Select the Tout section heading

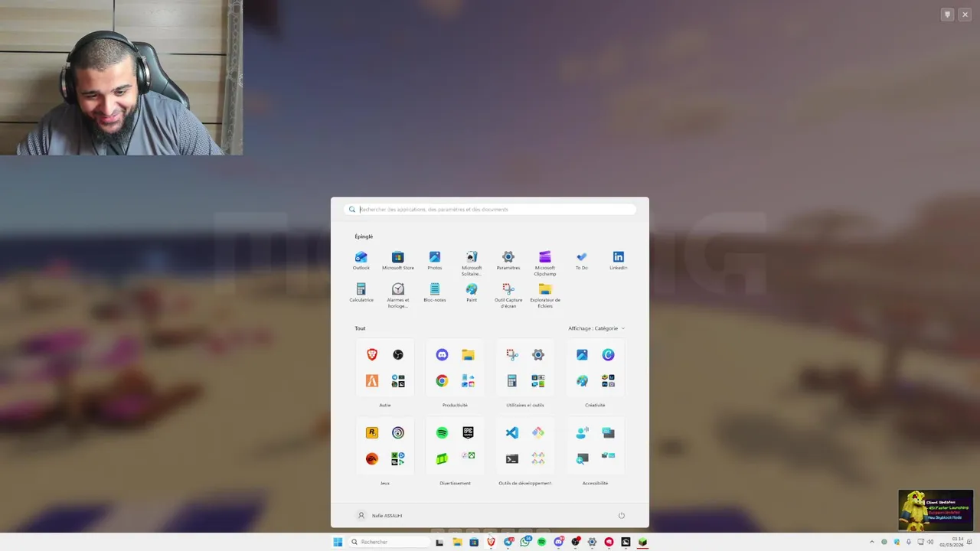(360, 328)
